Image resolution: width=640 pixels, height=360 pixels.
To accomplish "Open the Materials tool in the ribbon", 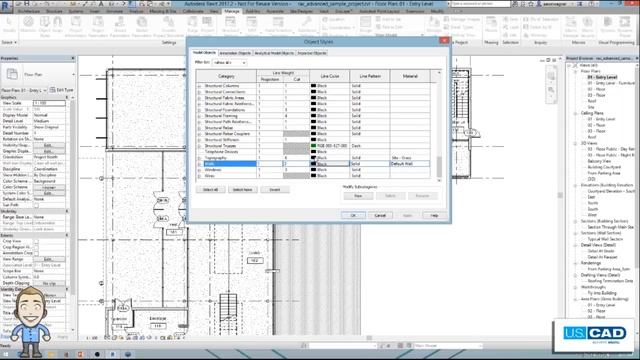I will click(x=28, y=25).
